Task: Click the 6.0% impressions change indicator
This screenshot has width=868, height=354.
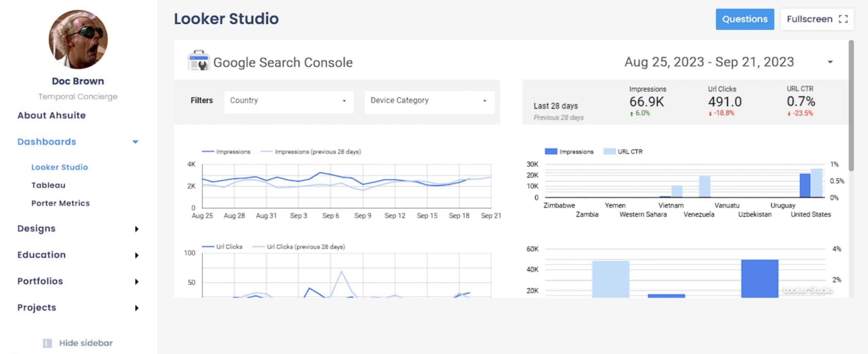Action: (640, 113)
